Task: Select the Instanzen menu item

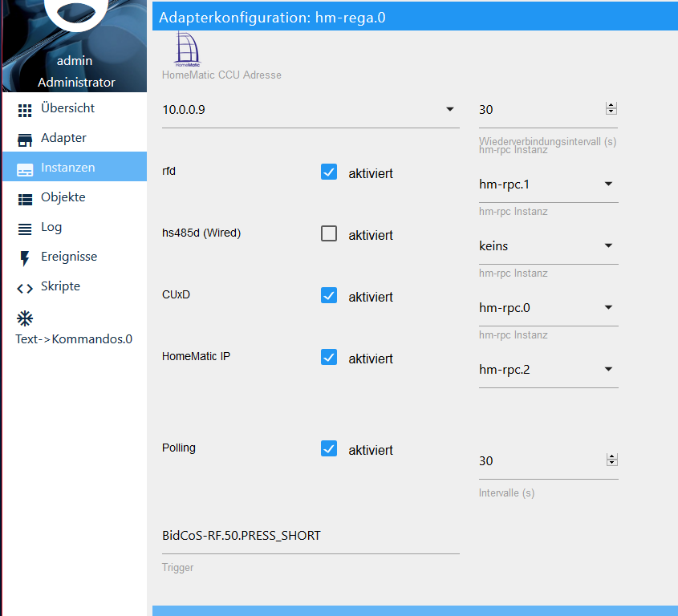Action: click(75, 167)
